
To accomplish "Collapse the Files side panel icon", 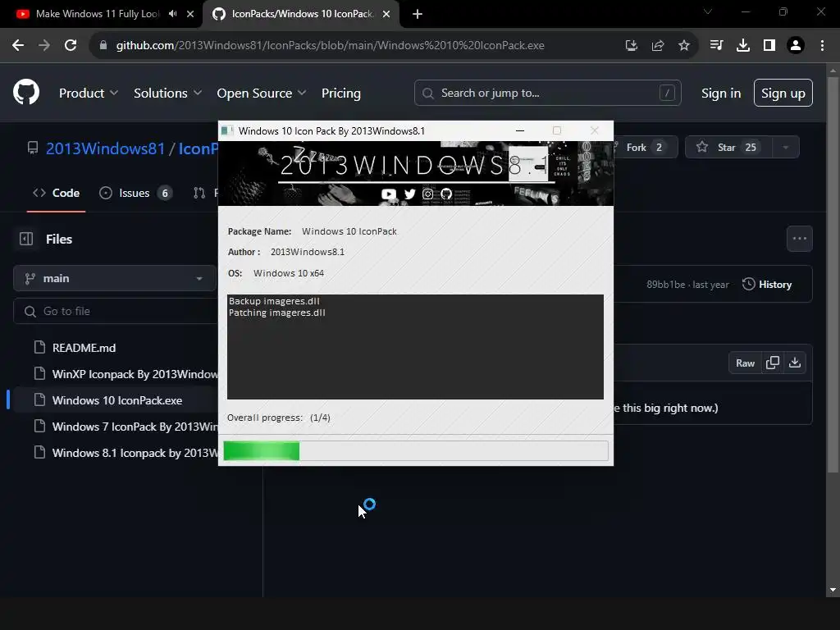I will click(x=26, y=239).
